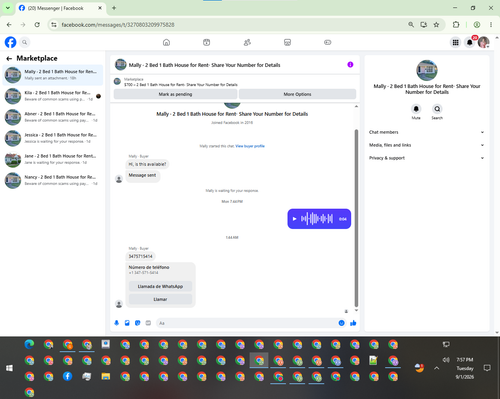Click the sticker icon in composer

(x=138, y=323)
